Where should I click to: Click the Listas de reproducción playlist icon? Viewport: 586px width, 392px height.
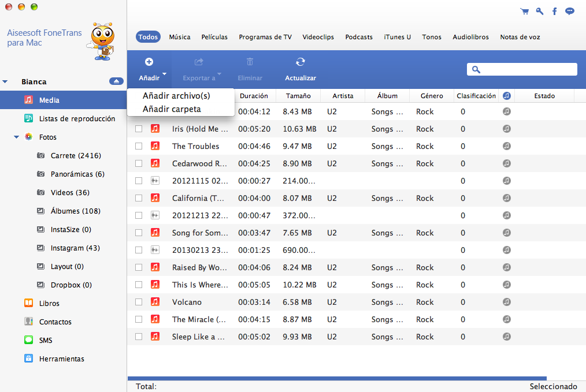[x=28, y=118]
